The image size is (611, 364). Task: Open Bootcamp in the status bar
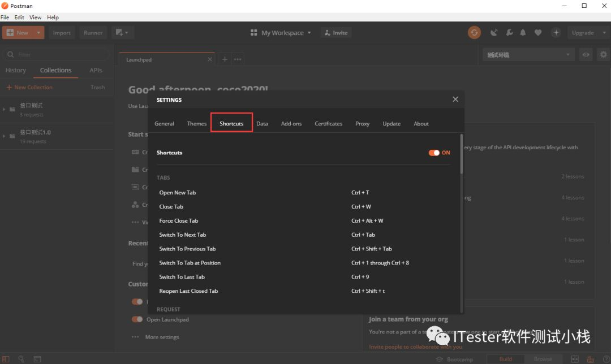[455, 359]
